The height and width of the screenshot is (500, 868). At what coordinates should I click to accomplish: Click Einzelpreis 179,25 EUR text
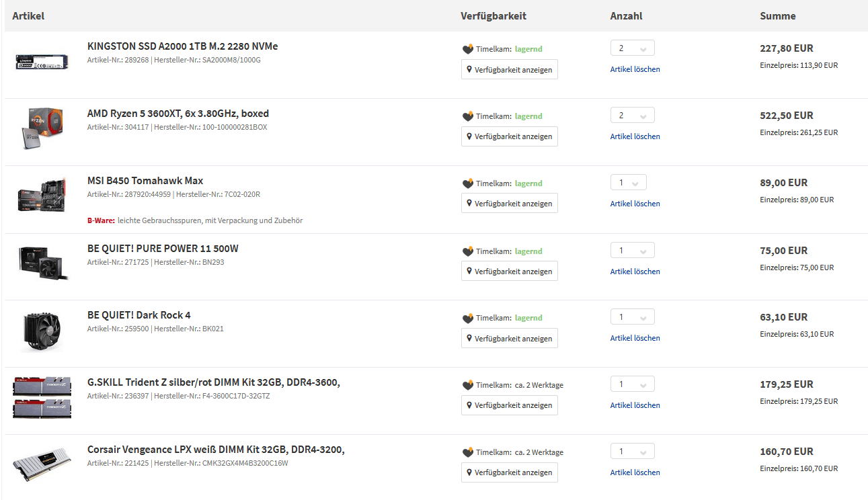(x=799, y=401)
